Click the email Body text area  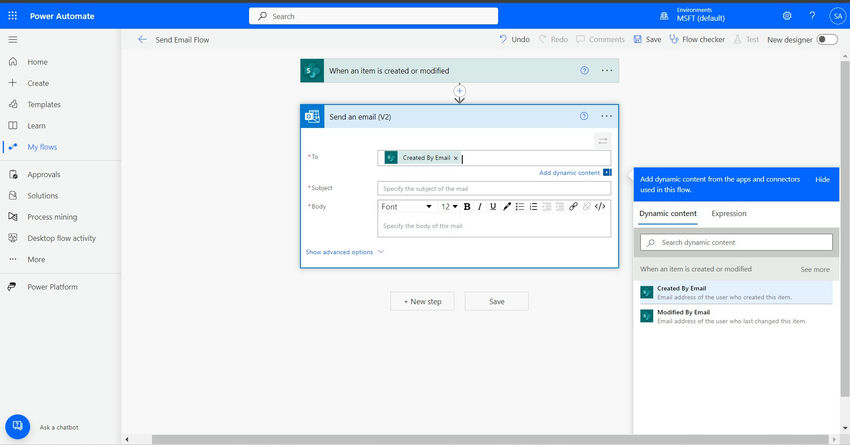pos(494,226)
